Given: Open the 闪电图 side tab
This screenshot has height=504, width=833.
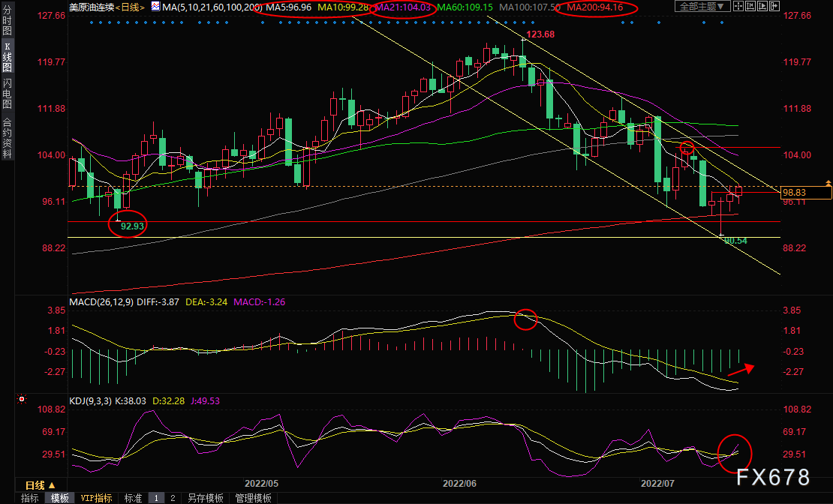Looking at the screenshot, I should (7, 94).
